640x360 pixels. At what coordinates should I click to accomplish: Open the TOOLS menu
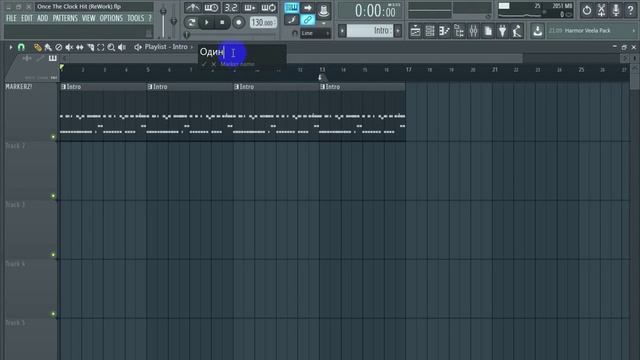136,18
